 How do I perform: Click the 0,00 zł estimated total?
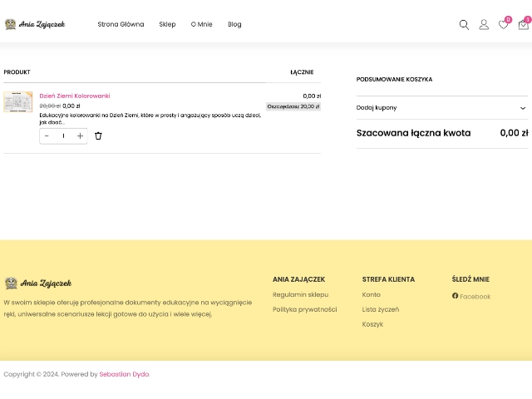pos(514,133)
